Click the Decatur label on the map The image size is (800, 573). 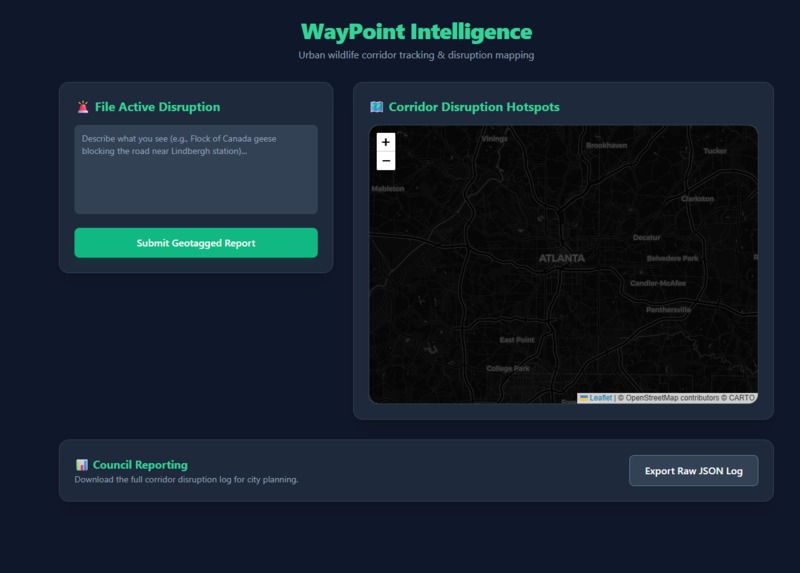[x=646, y=237]
